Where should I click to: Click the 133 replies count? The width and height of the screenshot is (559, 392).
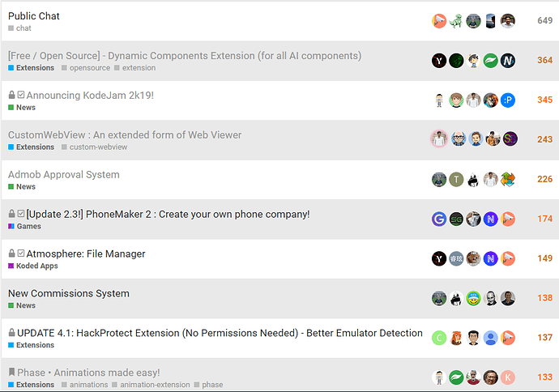[544, 377]
